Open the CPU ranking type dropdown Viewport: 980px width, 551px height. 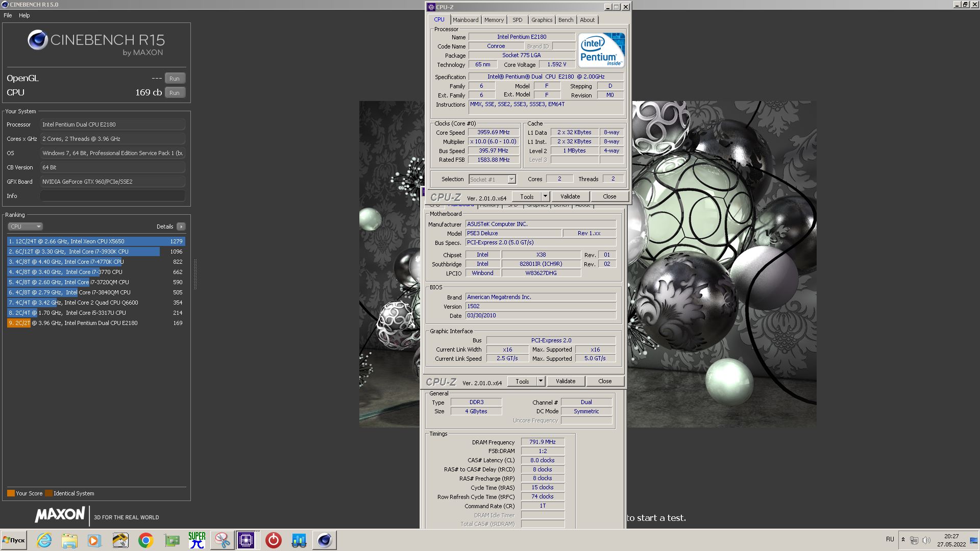coord(25,227)
